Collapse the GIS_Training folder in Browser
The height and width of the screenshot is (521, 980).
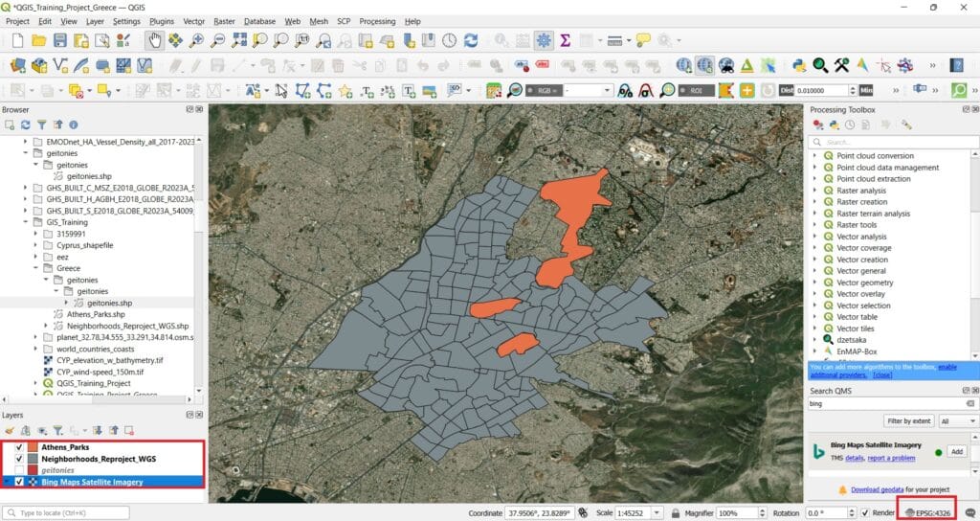click(26, 222)
